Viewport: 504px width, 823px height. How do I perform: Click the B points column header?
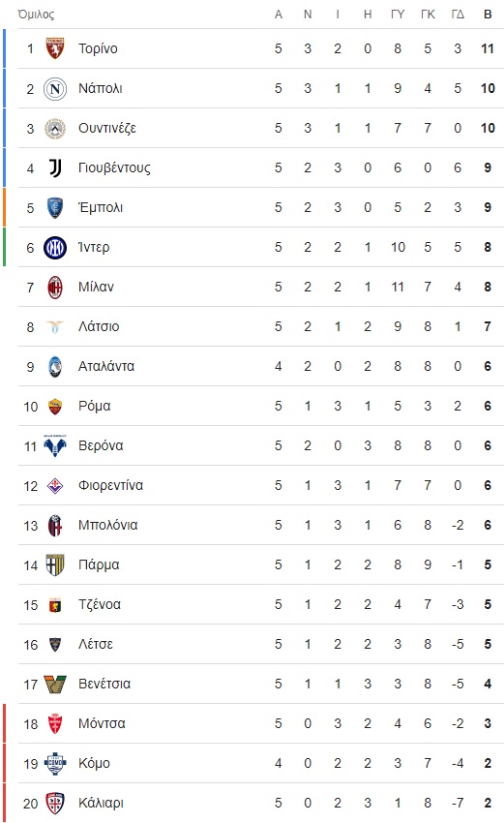click(x=488, y=15)
